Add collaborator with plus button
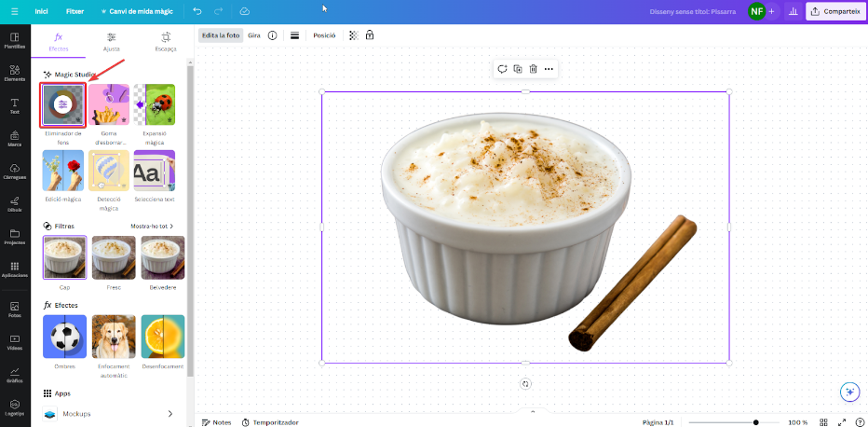868x427 pixels. (772, 11)
